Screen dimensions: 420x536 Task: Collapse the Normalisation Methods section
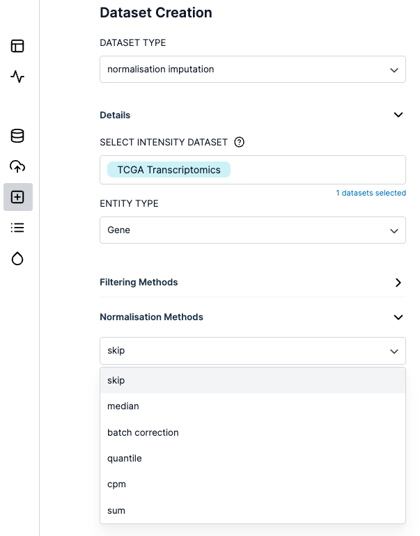pyautogui.click(x=398, y=317)
